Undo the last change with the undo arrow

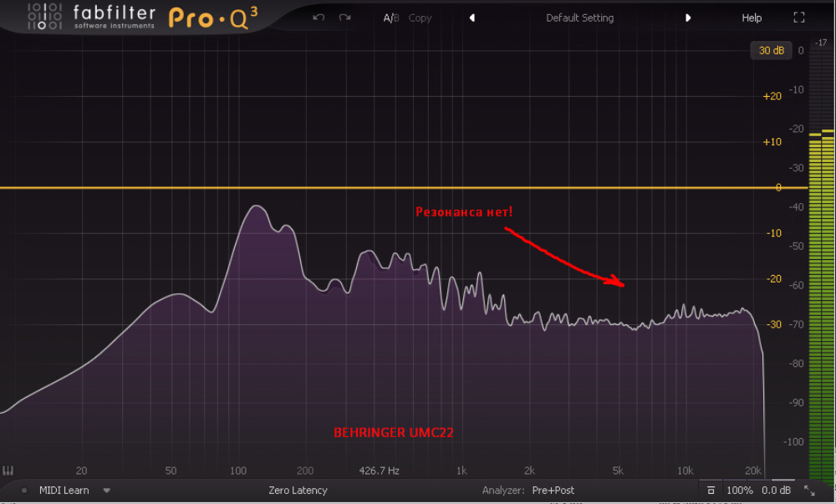click(x=319, y=18)
